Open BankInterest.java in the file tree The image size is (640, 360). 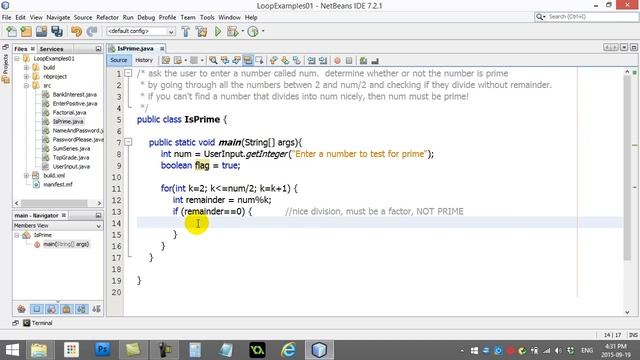tap(75, 94)
